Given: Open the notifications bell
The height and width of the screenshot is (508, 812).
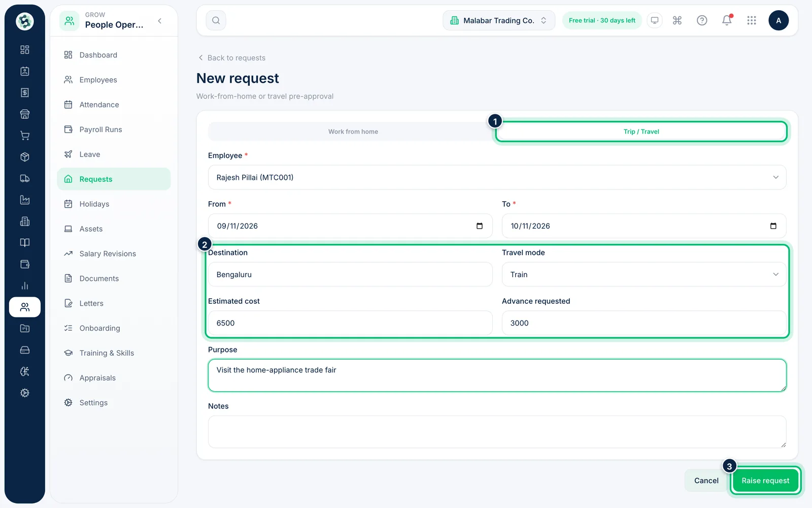Looking at the screenshot, I should 727,20.
